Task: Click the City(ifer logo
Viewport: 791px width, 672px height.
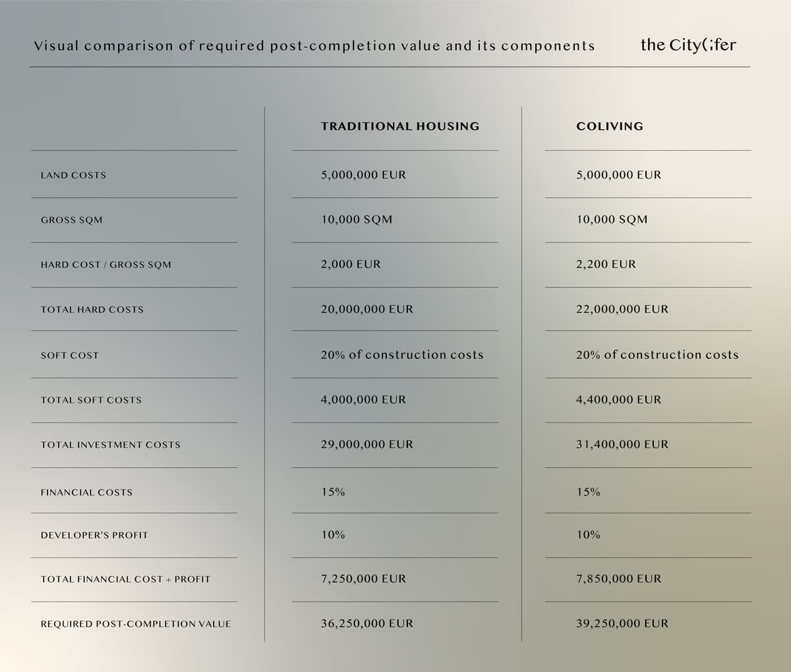Action: coord(688,45)
